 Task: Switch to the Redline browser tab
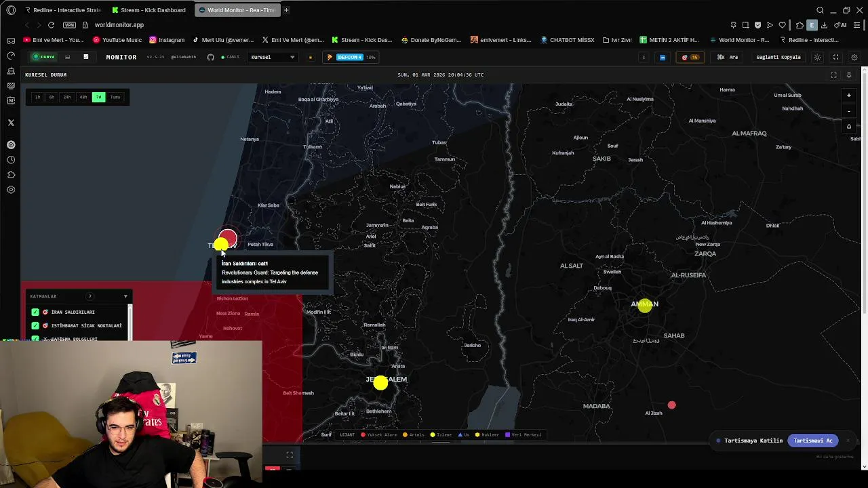point(62,10)
